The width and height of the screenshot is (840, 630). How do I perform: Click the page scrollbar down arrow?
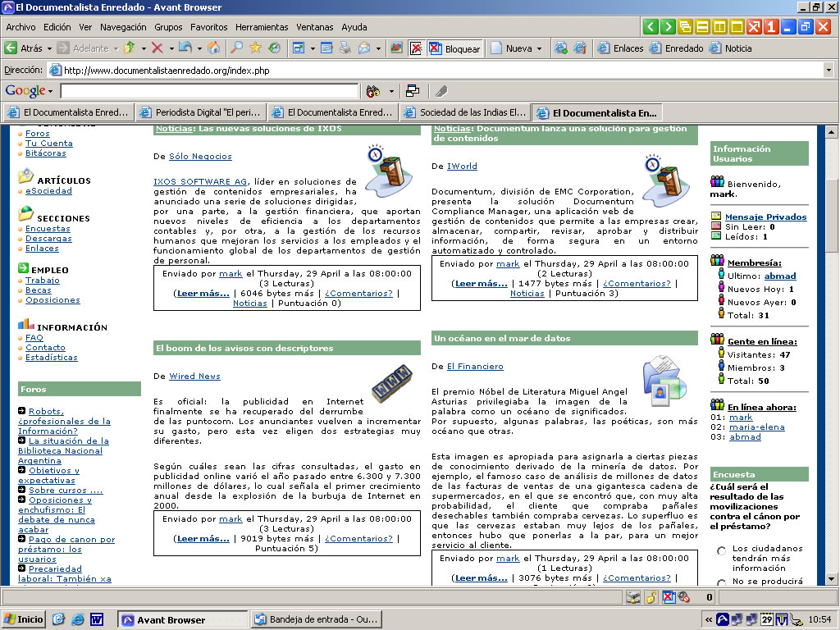tap(831, 579)
